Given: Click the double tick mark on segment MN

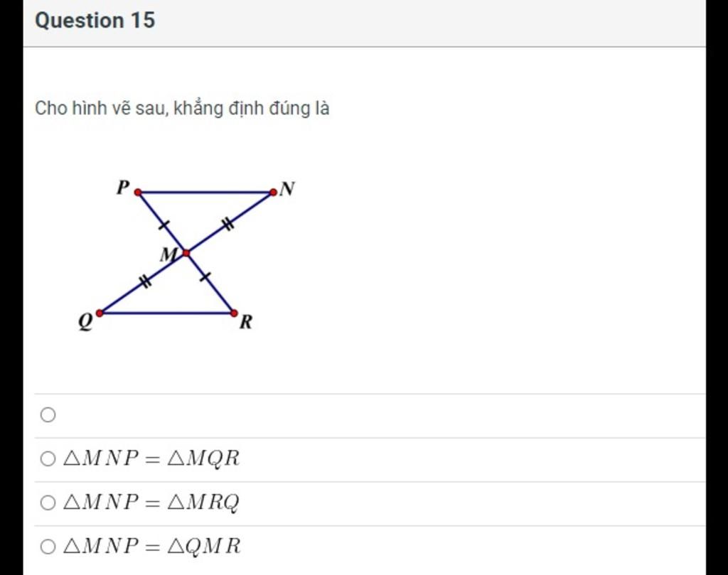Looking at the screenshot, I should 227,224.
